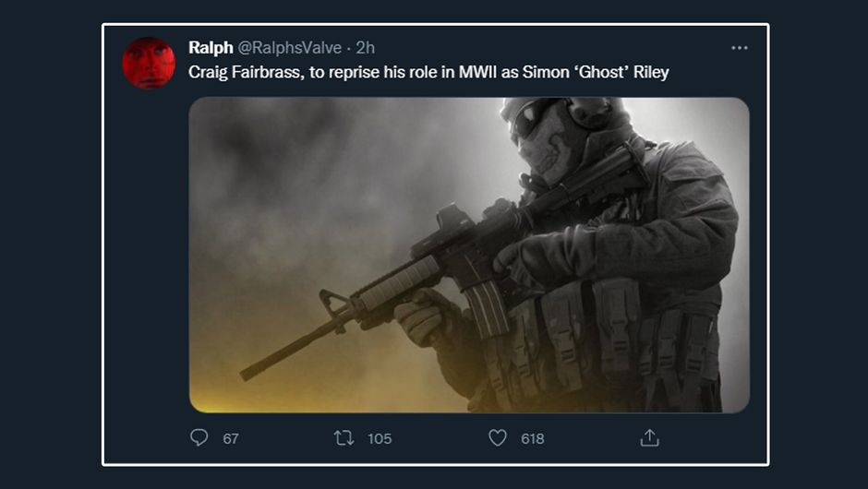
Task: Like the tweet with the heart icon
Action: pyautogui.click(x=498, y=438)
